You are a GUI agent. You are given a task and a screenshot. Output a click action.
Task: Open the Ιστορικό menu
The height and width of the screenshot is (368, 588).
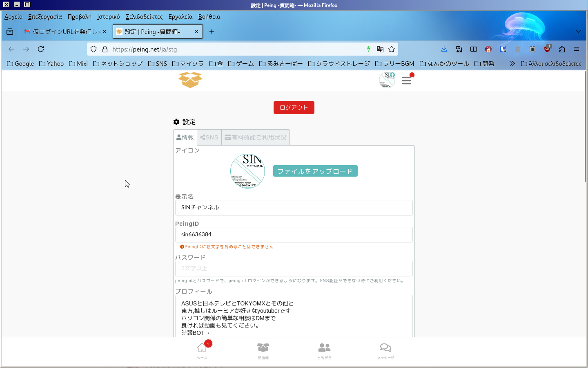[x=108, y=17]
